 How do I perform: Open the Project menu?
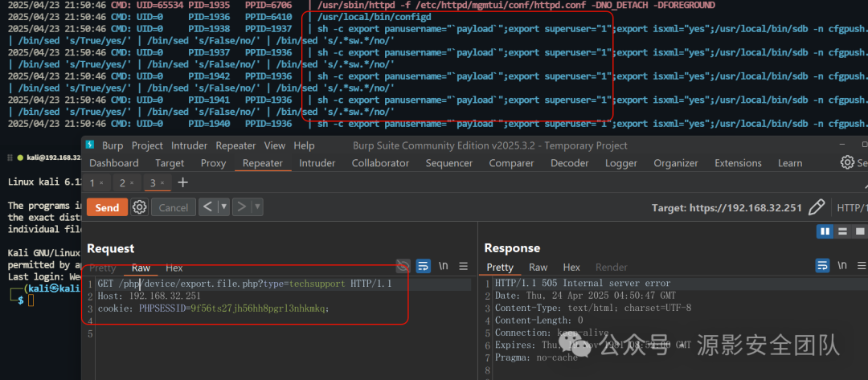[x=147, y=145]
